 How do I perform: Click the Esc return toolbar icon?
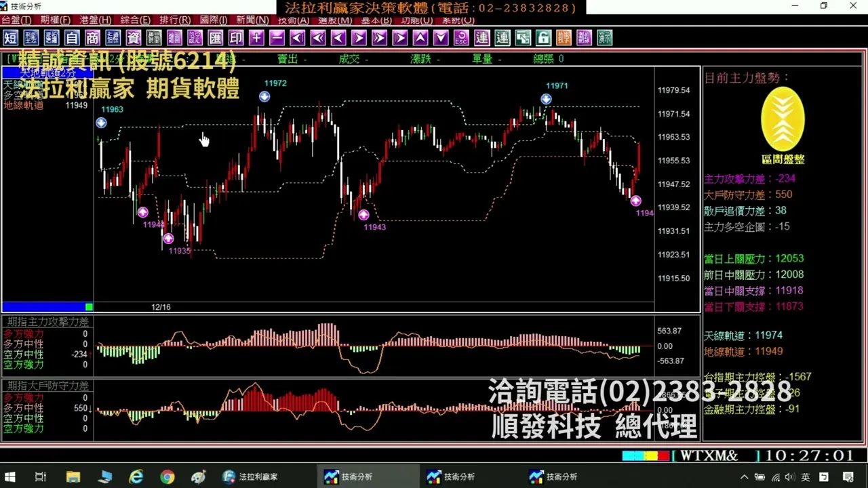tap(461, 37)
